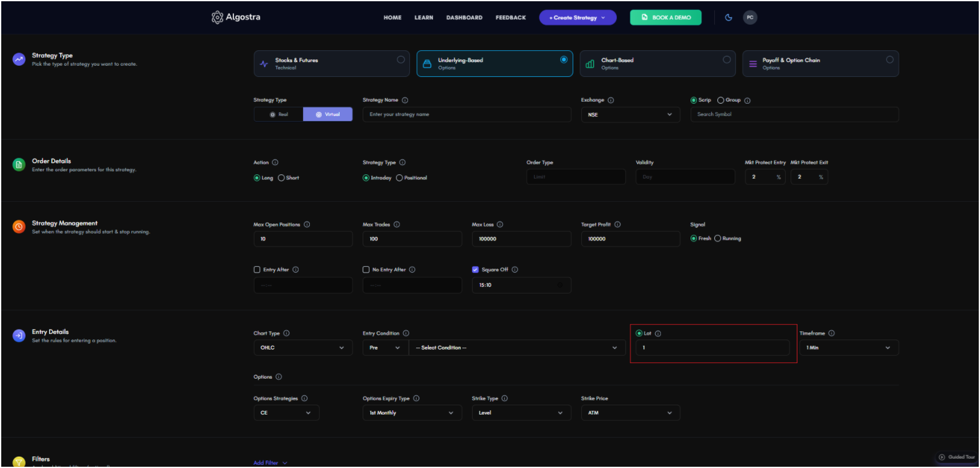980x468 pixels.
Task: Open Options Strategies CE dropdown
Action: (286, 413)
